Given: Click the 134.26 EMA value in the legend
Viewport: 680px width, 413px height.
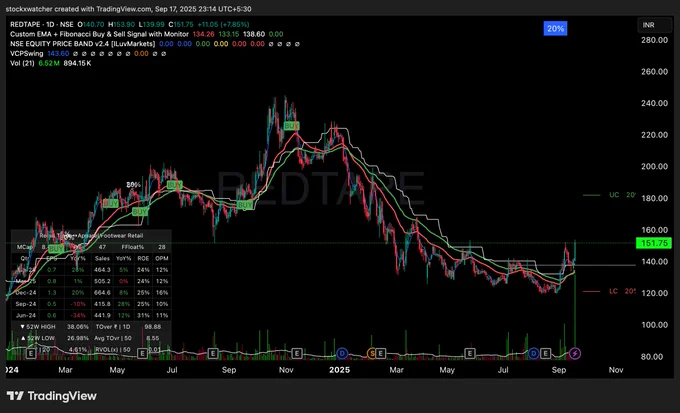Looking at the screenshot, I should pyautogui.click(x=203, y=34).
